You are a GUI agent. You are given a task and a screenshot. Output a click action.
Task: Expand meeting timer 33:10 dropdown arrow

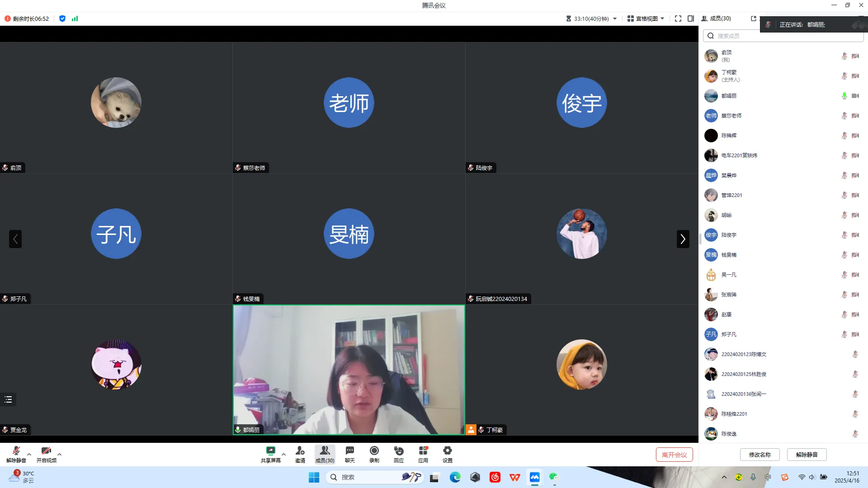point(615,19)
